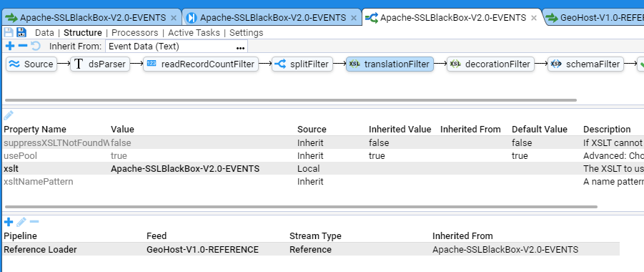Click xslt value Apache-SSLBlackBox-V2.0-EVENTS

(x=185, y=169)
